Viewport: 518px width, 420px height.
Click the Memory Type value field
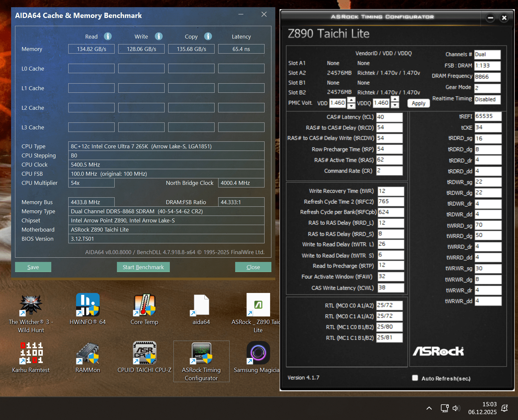(166, 211)
